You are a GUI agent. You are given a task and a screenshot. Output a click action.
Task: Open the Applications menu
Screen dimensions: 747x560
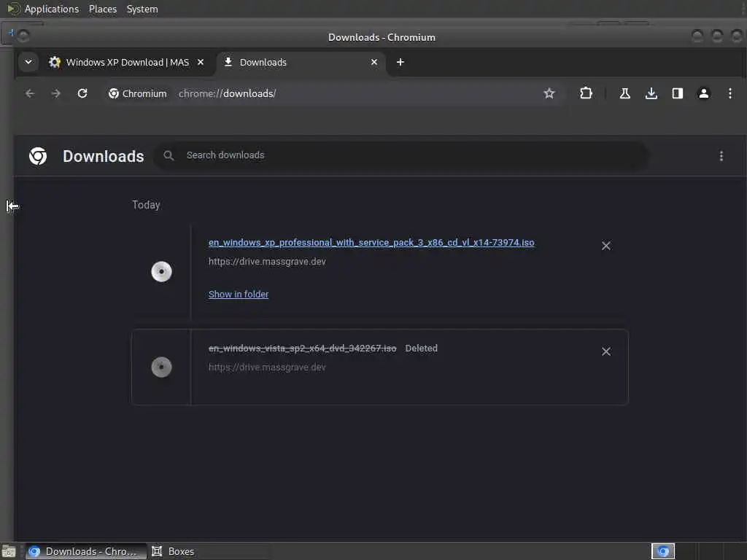pyautogui.click(x=52, y=9)
